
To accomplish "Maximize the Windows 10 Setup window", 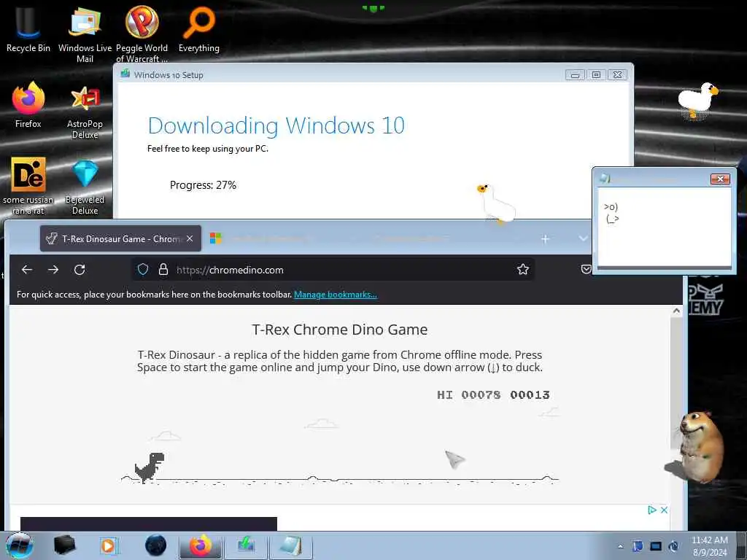I will [596, 75].
